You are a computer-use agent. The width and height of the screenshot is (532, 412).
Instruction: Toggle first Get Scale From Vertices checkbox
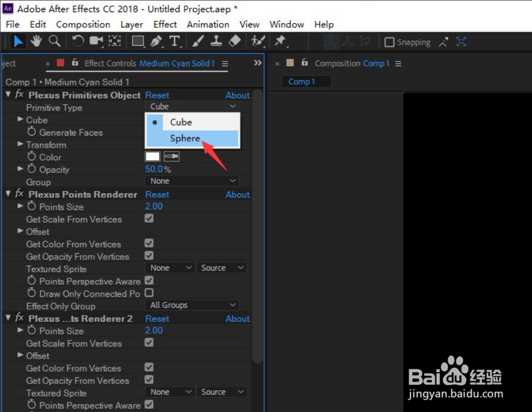149,218
